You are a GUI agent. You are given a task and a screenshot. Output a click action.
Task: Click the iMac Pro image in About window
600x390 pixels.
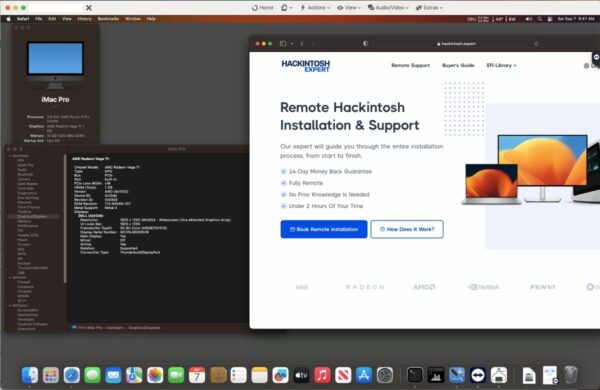(55, 65)
